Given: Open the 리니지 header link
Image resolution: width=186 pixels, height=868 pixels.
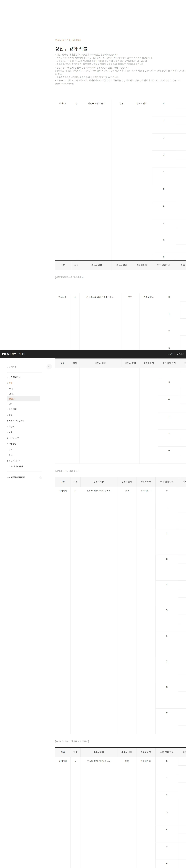Looking at the screenshot, I should tap(22, 354).
